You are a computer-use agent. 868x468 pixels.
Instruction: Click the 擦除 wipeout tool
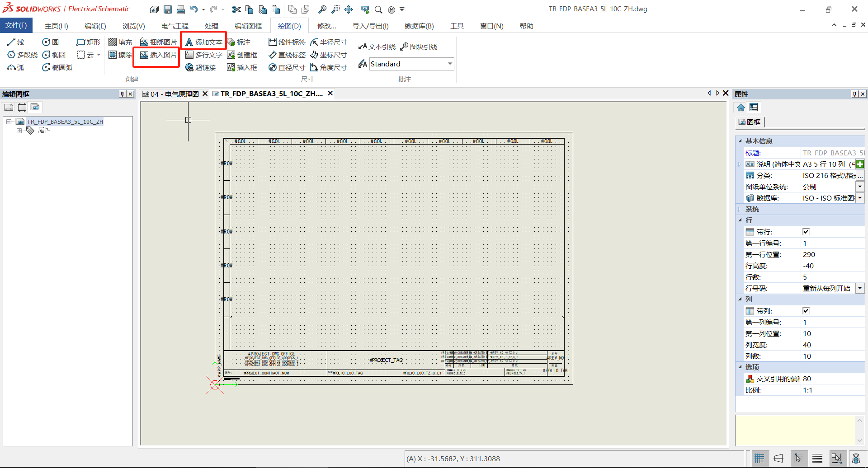coord(120,55)
